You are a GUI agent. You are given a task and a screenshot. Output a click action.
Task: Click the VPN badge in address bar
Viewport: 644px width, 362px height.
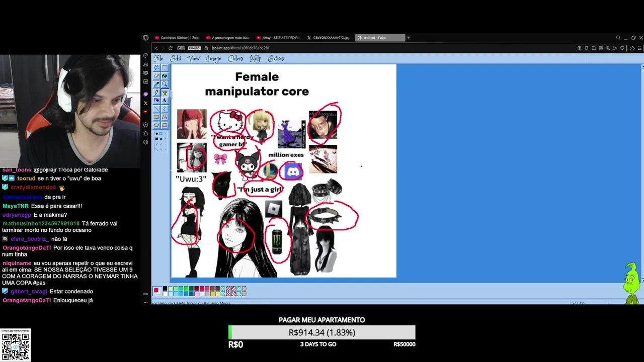(x=181, y=48)
